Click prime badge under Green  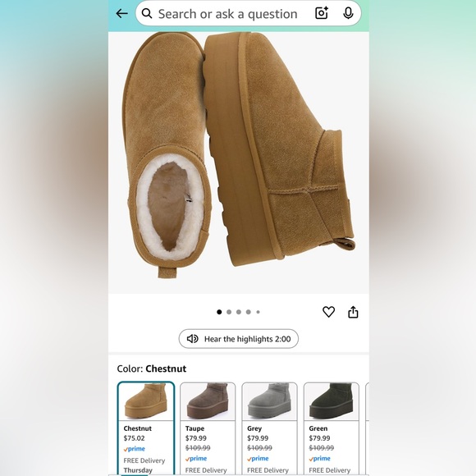click(x=320, y=459)
